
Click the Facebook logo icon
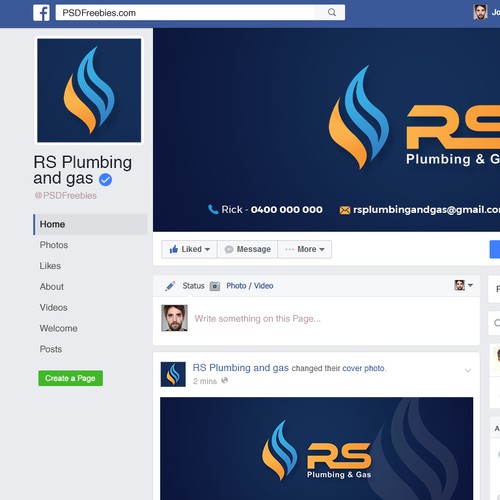pos(41,13)
